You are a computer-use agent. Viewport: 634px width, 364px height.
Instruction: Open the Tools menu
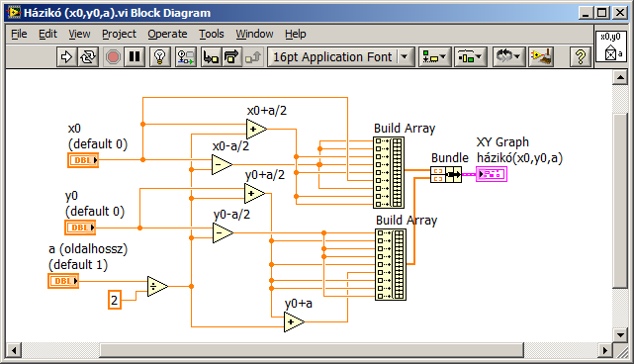(211, 34)
